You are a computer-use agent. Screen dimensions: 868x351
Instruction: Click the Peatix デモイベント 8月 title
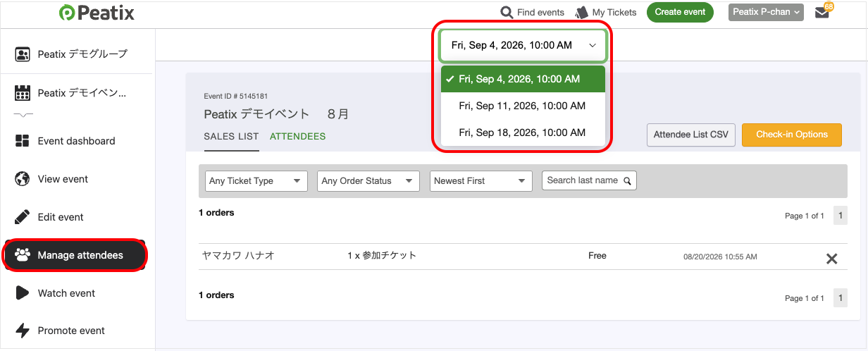coord(276,114)
